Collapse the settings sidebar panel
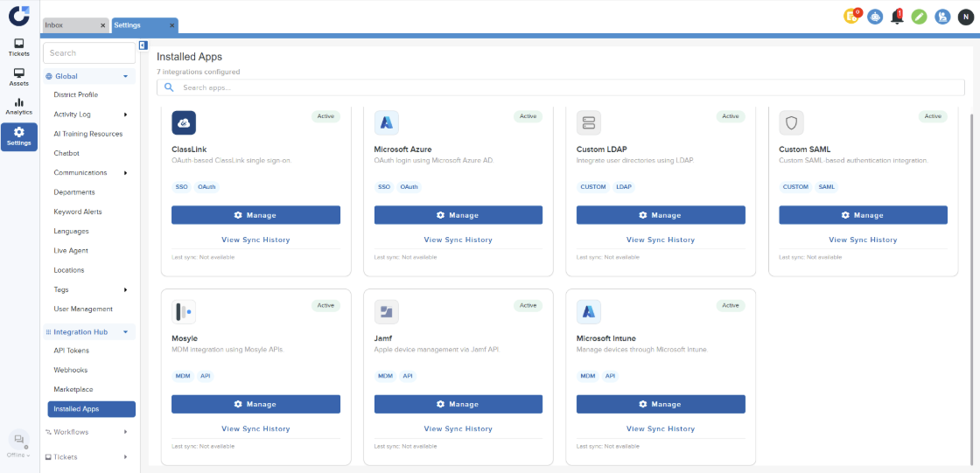The width and height of the screenshot is (980, 473). pos(143,45)
